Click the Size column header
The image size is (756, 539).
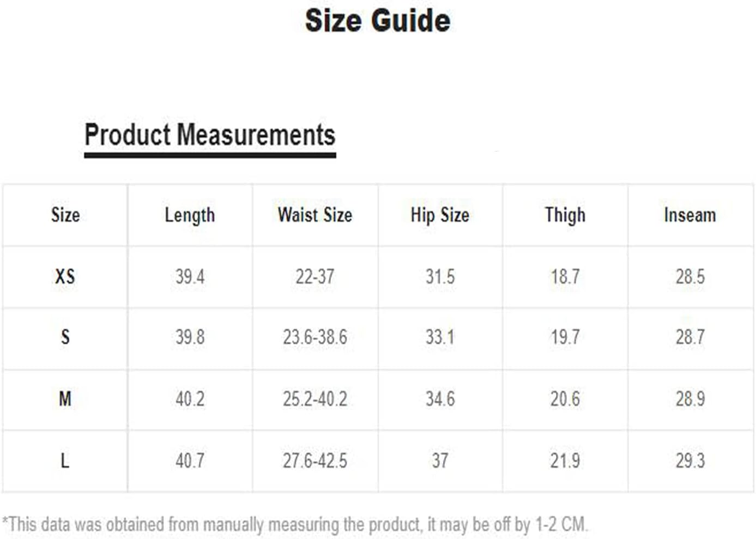tap(65, 215)
